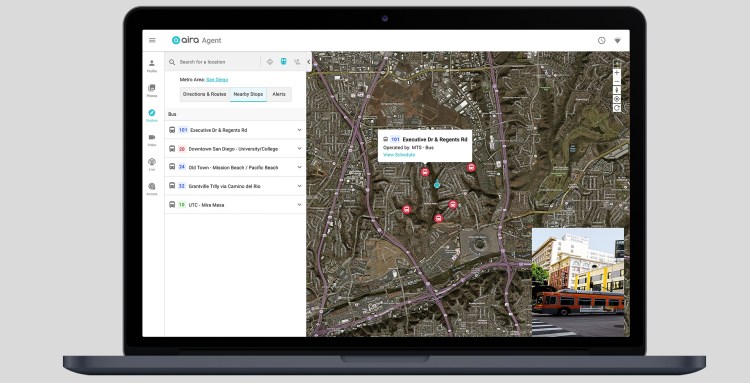
Task: Open View Schedule link in popup
Action: [399, 155]
